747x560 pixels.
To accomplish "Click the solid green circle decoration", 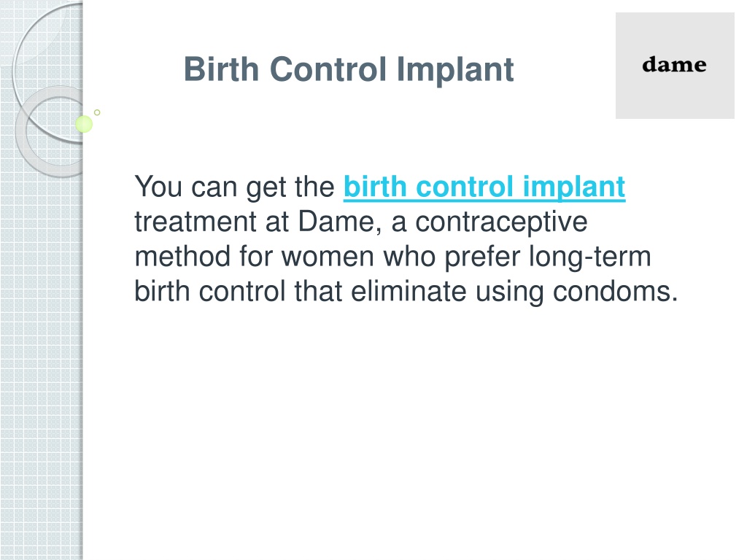I will (x=84, y=124).
